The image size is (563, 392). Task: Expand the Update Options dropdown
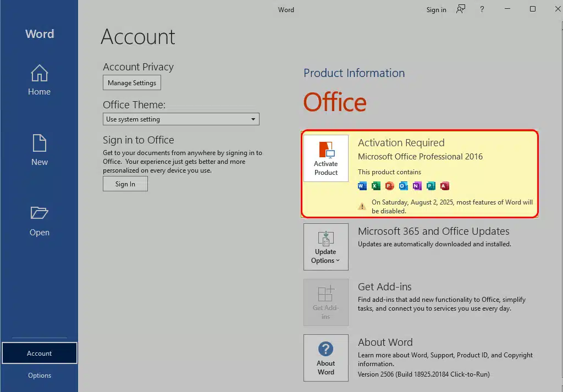325,247
